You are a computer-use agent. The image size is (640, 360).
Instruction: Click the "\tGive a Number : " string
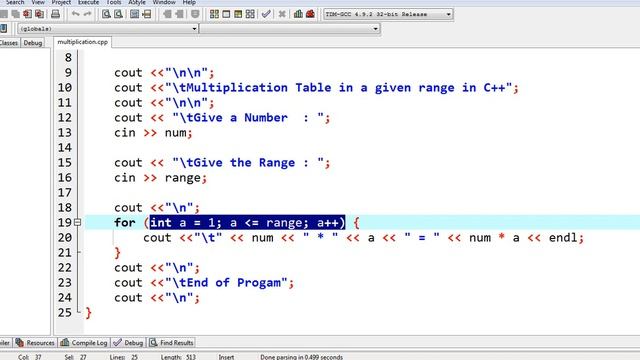248,118
